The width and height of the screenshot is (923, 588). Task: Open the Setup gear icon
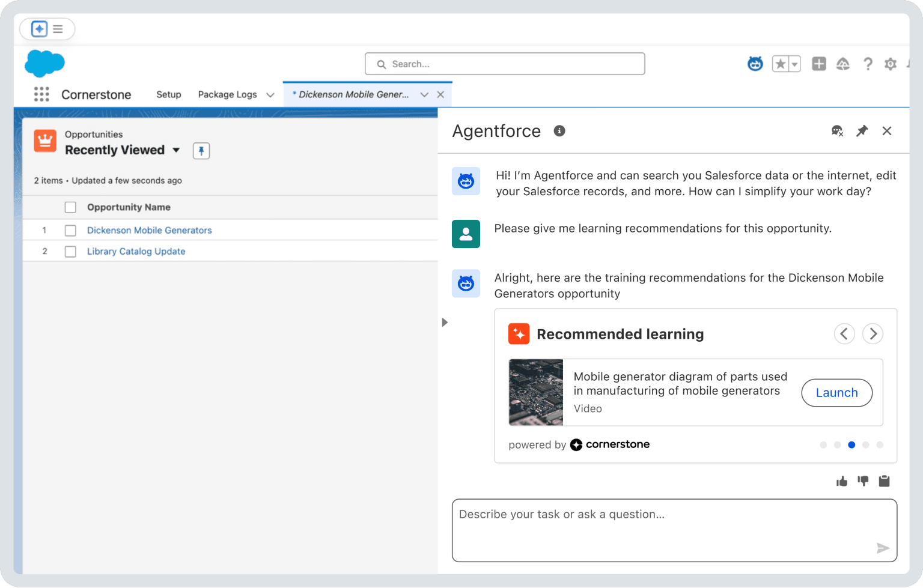[890, 64]
